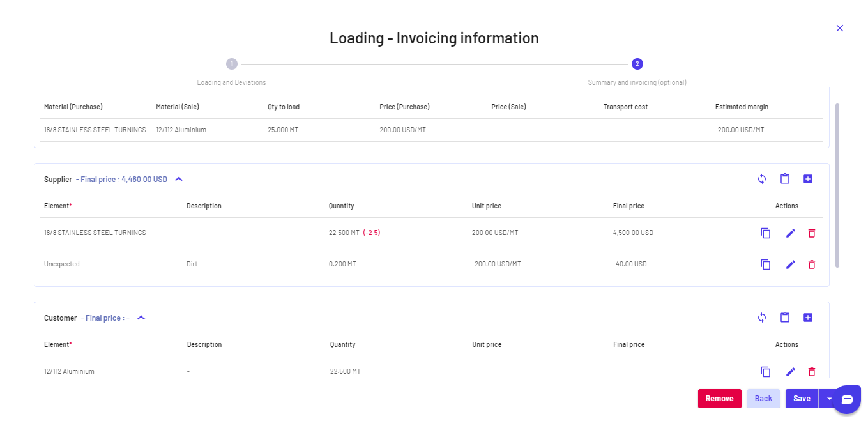Add a new element to Supplier section
Screen dimensions: 868x421
point(808,179)
